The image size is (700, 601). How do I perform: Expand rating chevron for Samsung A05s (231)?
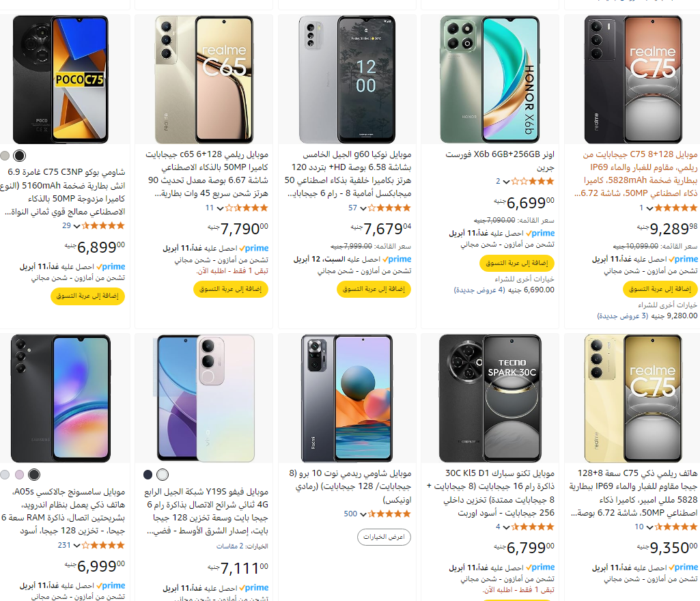76,546
